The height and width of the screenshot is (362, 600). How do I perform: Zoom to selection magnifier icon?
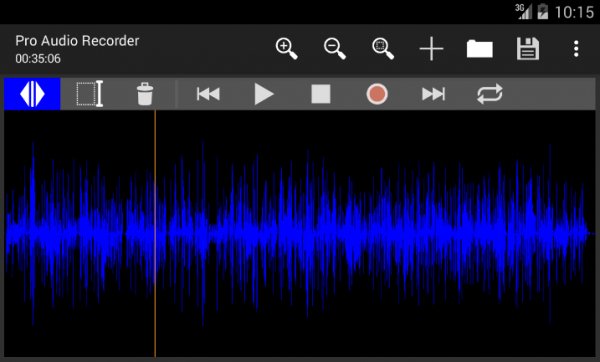click(383, 49)
